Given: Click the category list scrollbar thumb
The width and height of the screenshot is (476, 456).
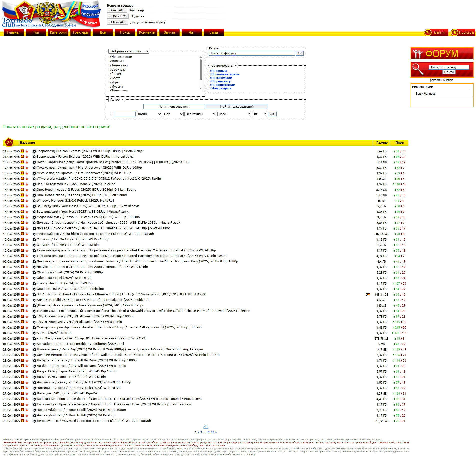Looking at the screenshot, I should pos(201,70).
